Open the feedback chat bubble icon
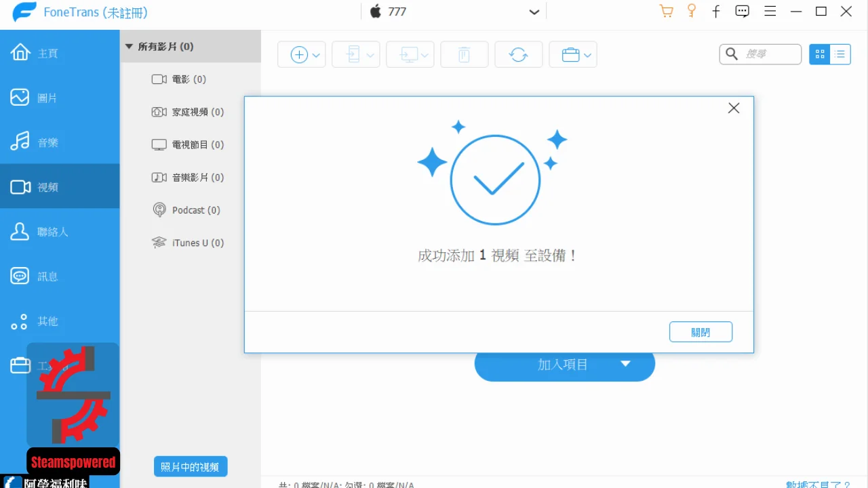 tap(743, 12)
